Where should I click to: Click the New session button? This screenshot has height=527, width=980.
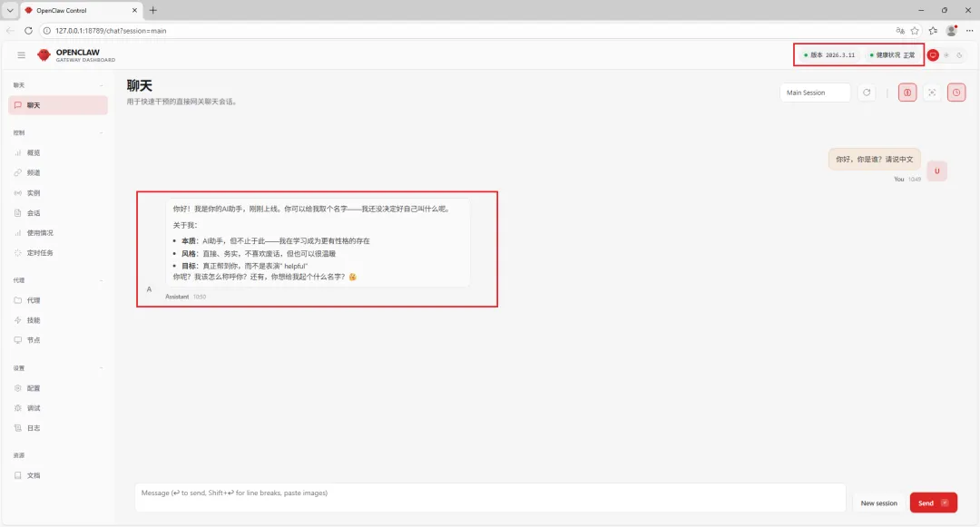[878, 503]
